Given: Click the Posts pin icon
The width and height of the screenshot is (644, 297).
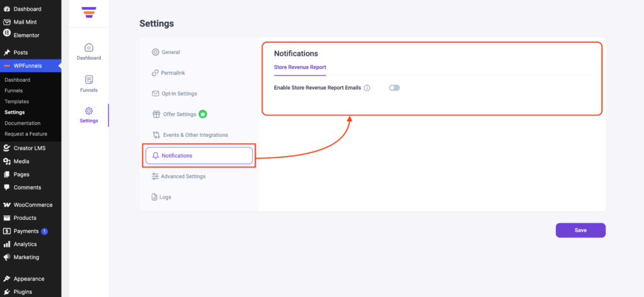Looking at the screenshot, I should [6, 53].
